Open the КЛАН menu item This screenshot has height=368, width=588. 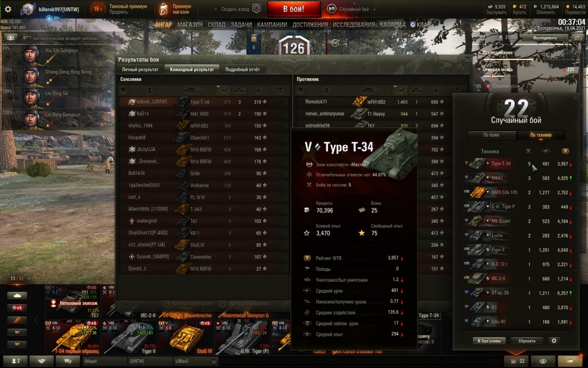click(x=421, y=25)
